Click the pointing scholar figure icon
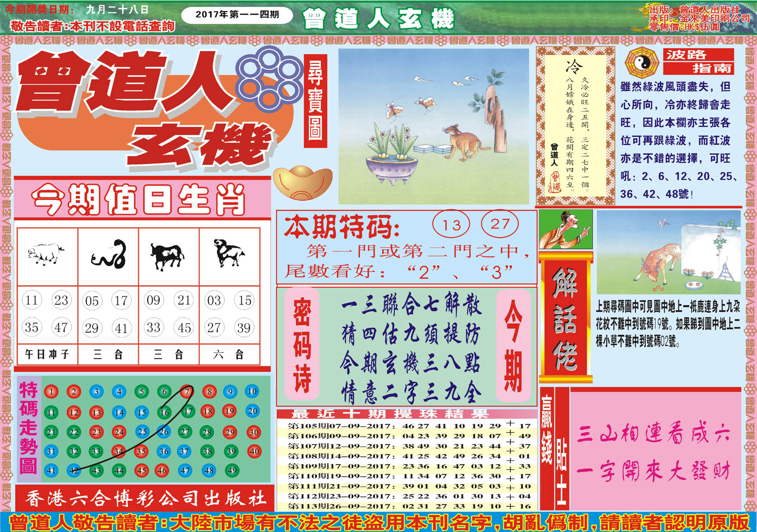This screenshot has height=532, width=757. (x=566, y=229)
